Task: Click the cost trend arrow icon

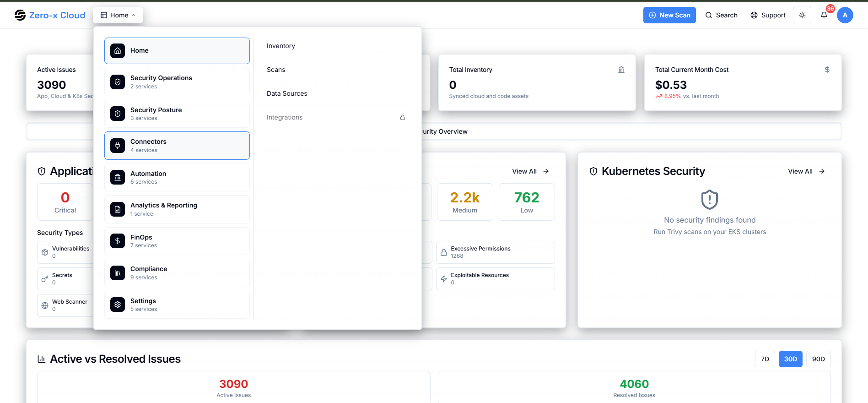Action: pyautogui.click(x=659, y=96)
